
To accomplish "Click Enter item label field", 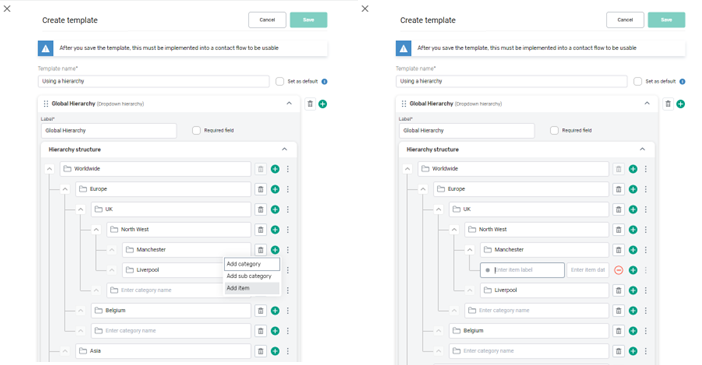I will point(522,270).
